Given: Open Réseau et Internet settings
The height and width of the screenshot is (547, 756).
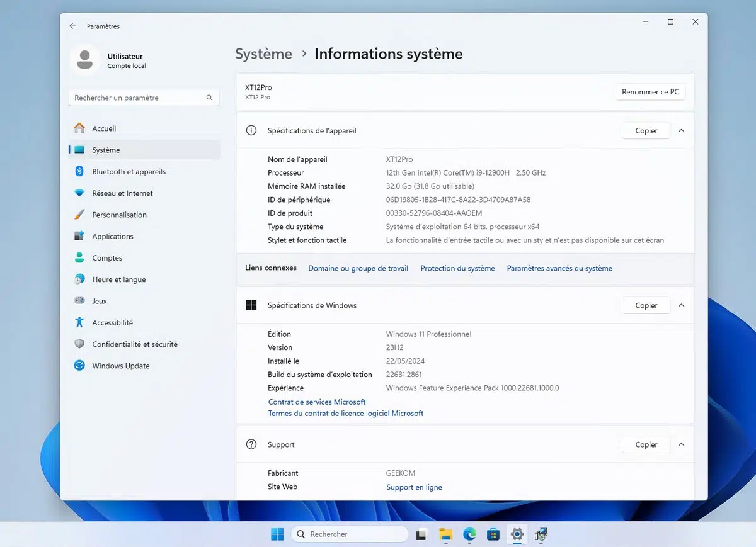Looking at the screenshot, I should coord(122,193).
